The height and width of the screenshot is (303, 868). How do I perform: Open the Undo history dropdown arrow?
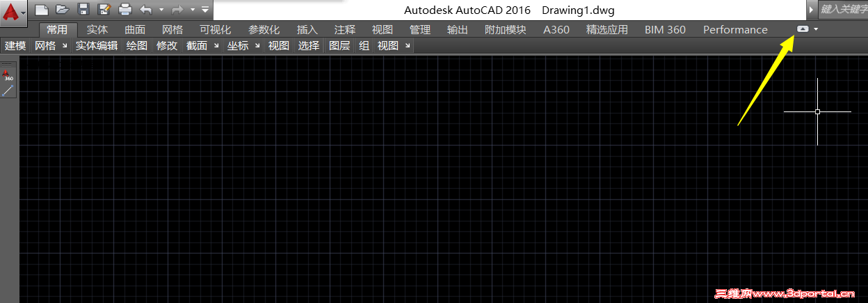pos(161,10)
